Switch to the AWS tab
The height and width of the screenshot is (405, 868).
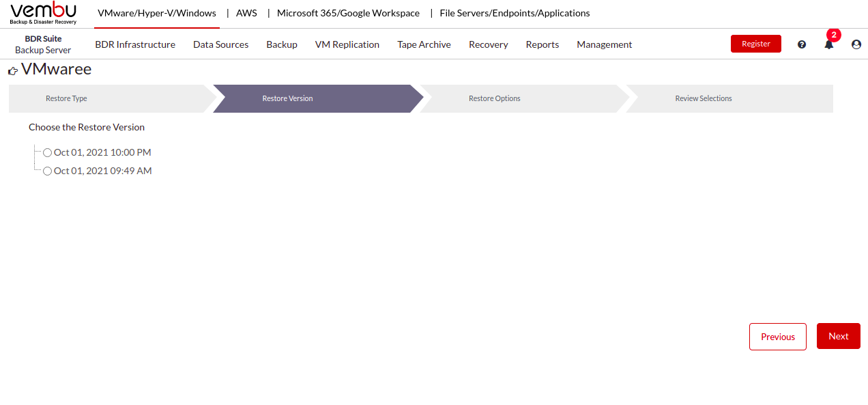[x=246, y=13]
